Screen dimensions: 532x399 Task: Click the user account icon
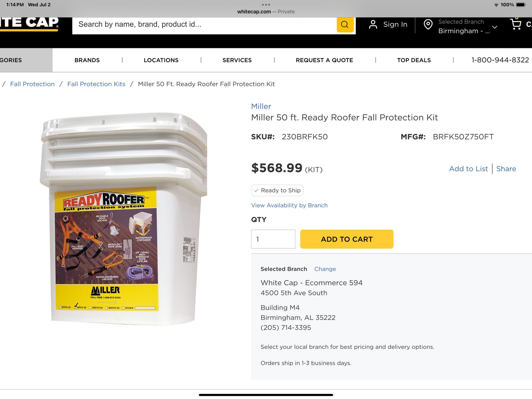click(x=373, y=25)
